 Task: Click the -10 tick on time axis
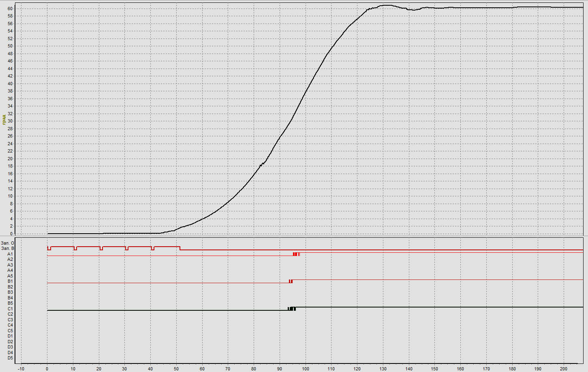pyautogui.click(x=21, y=369)
